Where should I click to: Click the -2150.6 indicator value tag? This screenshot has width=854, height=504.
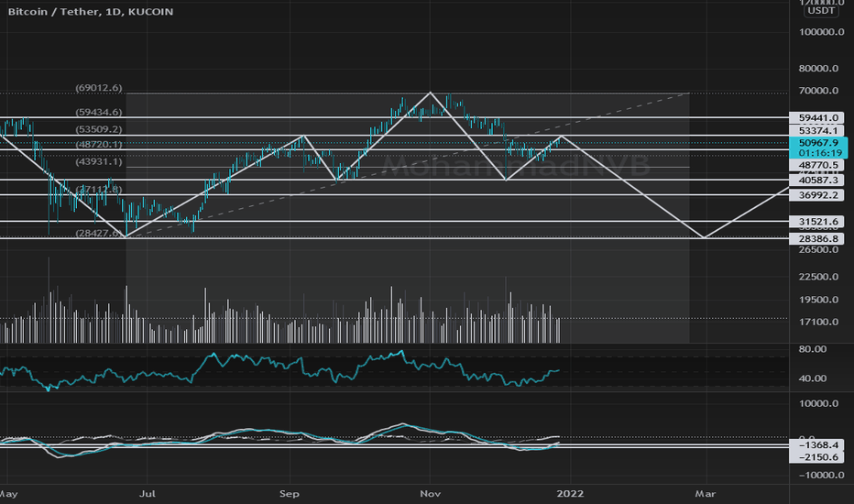(816, 457)
